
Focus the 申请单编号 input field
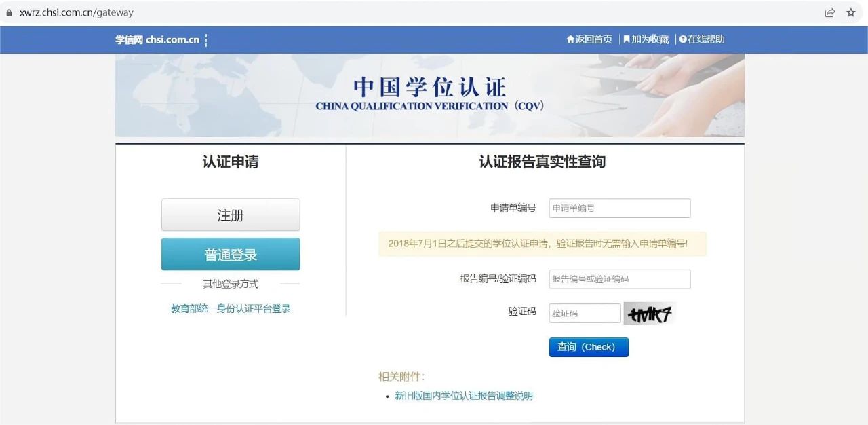coord(620,208)
